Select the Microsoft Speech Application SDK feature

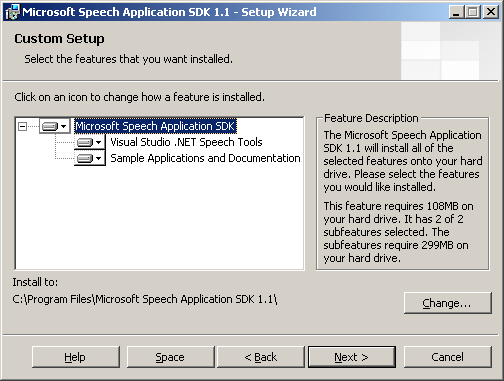point(155,126)
